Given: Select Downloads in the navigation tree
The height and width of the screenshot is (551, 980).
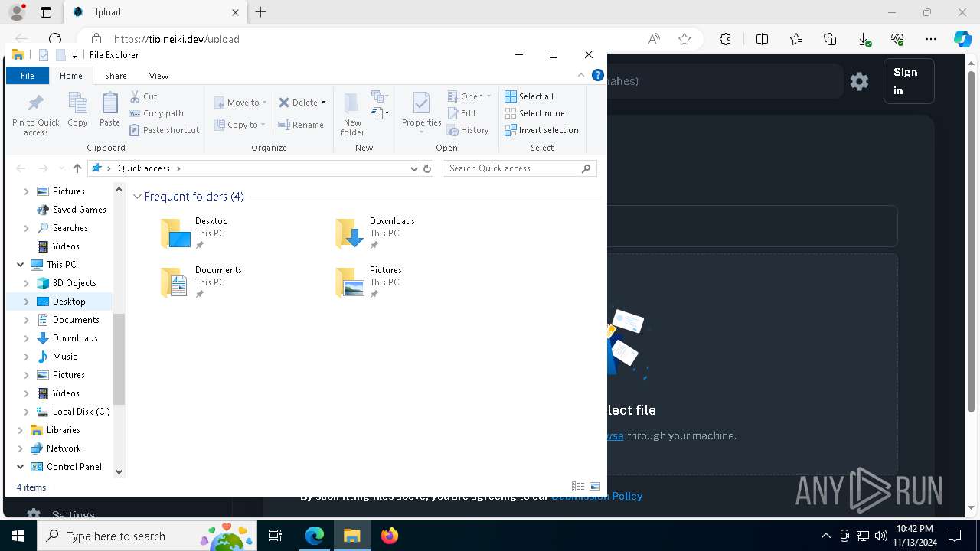Looking at the screenshot, I should click(x=75, y=338).
